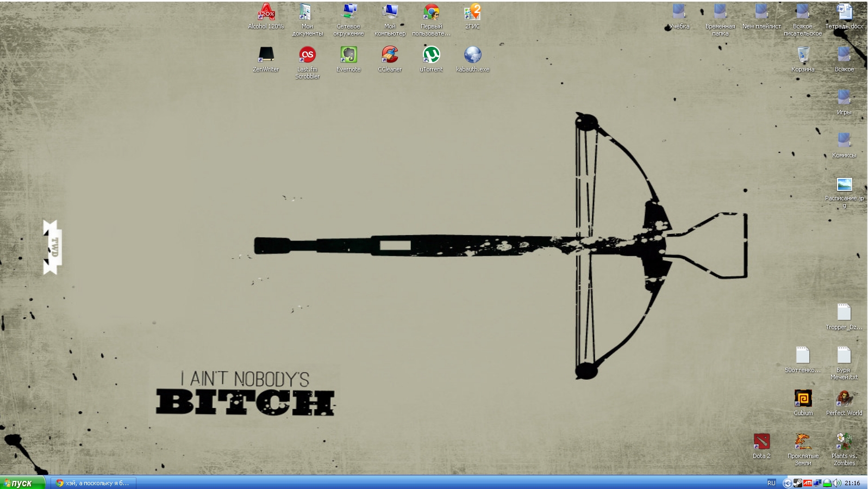
Task: Open the пуск Start menu
Action: tap(22, 483)
